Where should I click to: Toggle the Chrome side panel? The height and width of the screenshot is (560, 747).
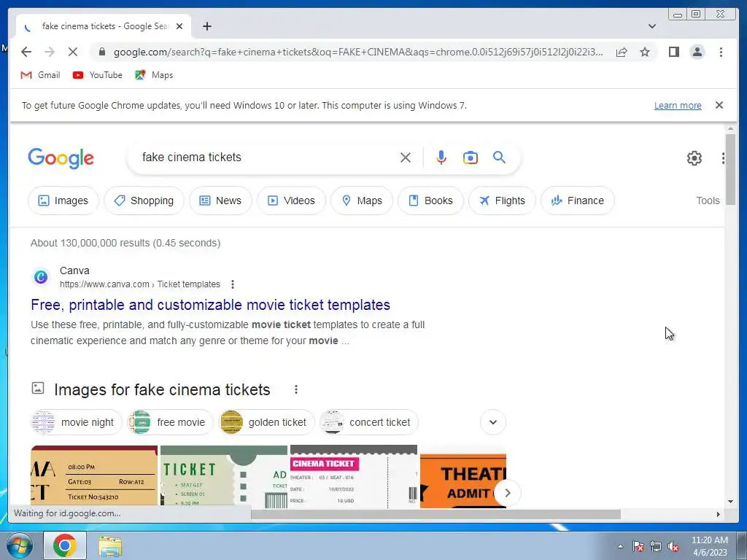pyautogui.click(x=673, y=52)
